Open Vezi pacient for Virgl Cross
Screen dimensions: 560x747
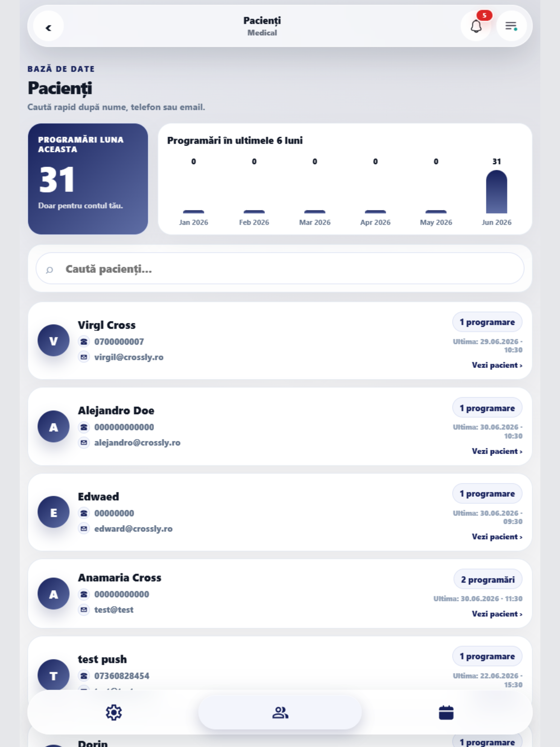click(497, 365)
